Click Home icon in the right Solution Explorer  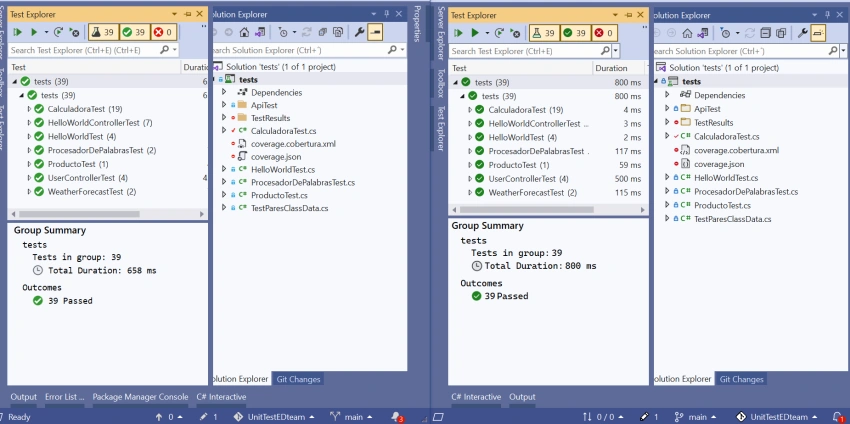[687, 33]
